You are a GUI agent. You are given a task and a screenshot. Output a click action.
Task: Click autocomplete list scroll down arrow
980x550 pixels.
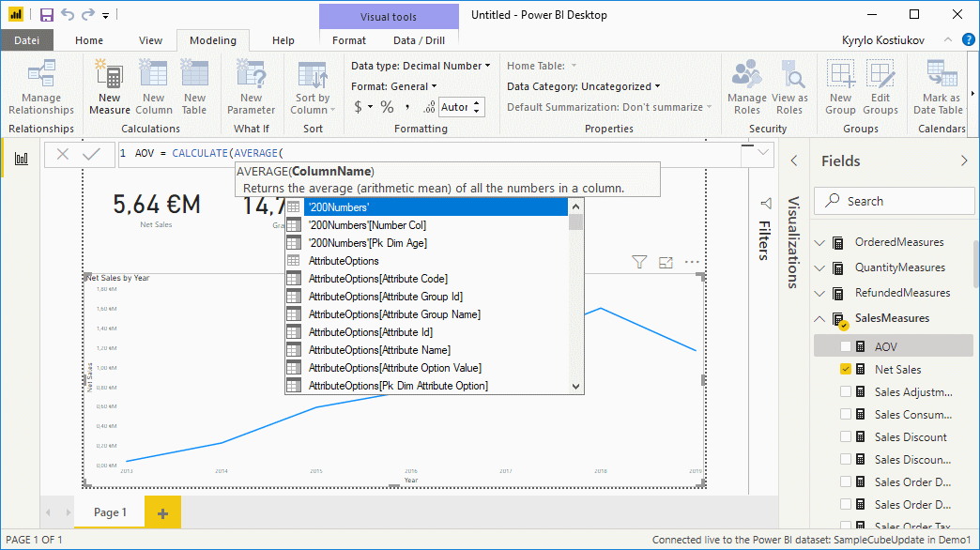click(x=575, y=387)
